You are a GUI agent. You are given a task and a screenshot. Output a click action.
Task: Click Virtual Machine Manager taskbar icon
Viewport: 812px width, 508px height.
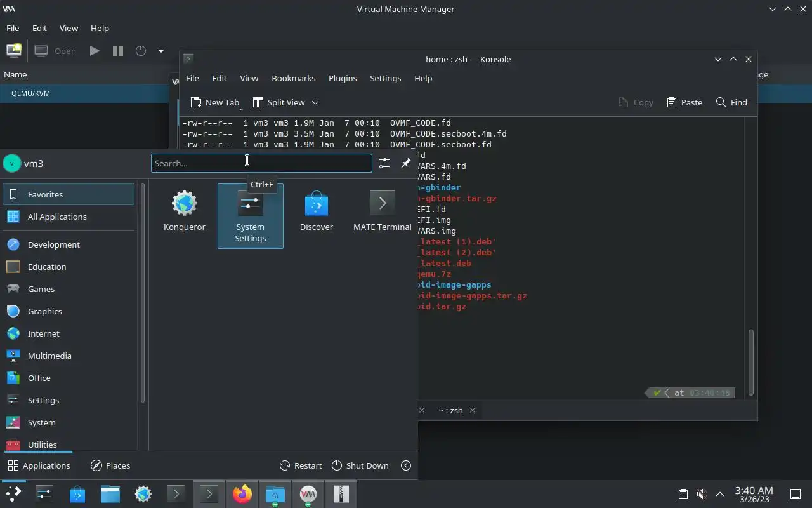[x=308, y=494]
